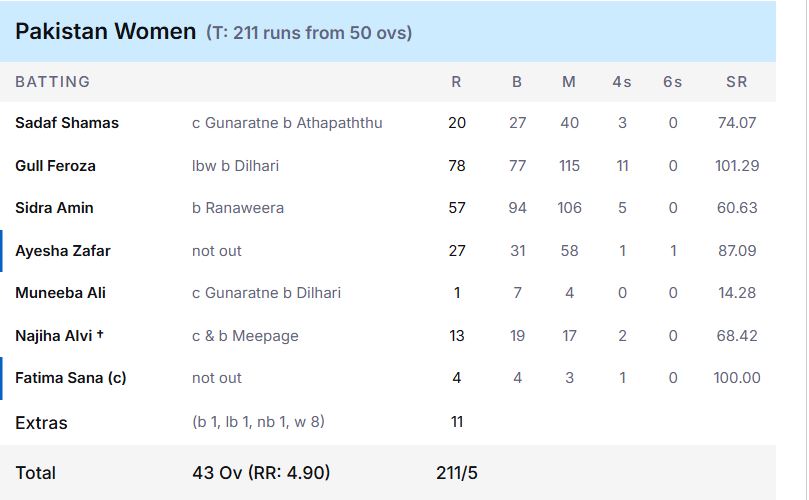Open Ayesha Zafar not-out batter link

click(63, 251)
